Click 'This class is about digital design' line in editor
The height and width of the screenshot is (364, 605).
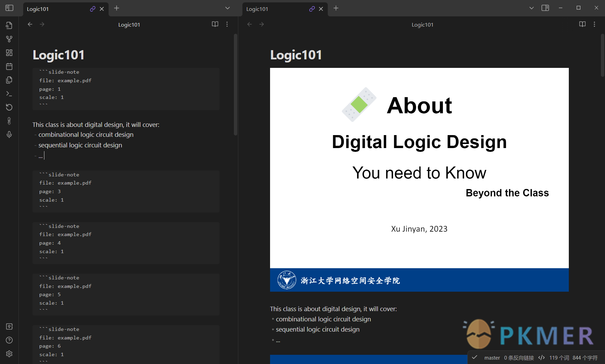coord(96,125)
